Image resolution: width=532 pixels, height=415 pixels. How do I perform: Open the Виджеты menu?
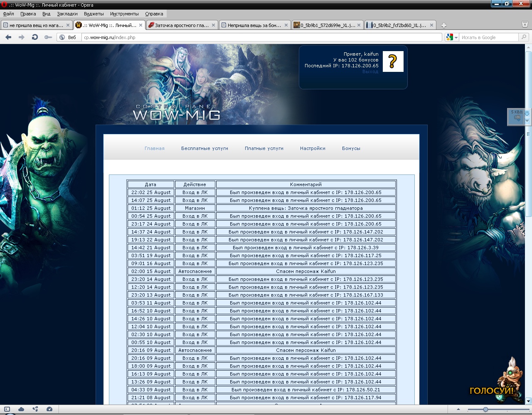[x=94, y=14]
